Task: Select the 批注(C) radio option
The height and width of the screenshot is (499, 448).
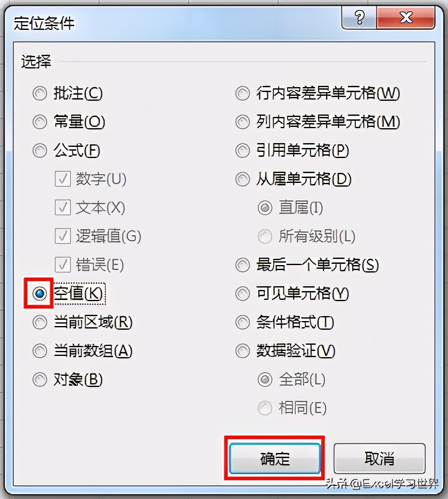Action: coord(40,93)
